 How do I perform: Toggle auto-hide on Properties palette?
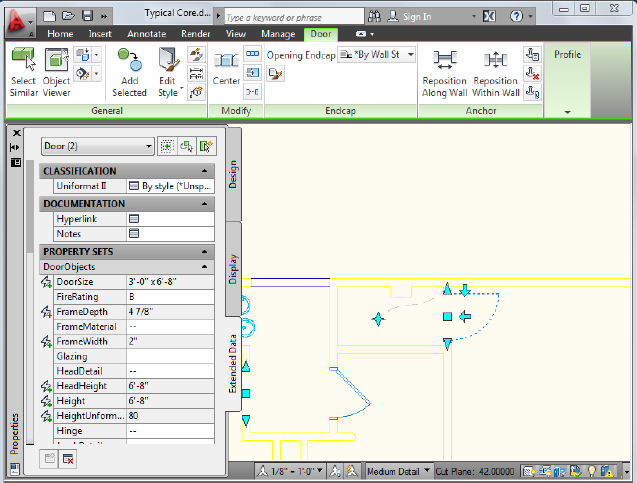(x=15, y=147)
